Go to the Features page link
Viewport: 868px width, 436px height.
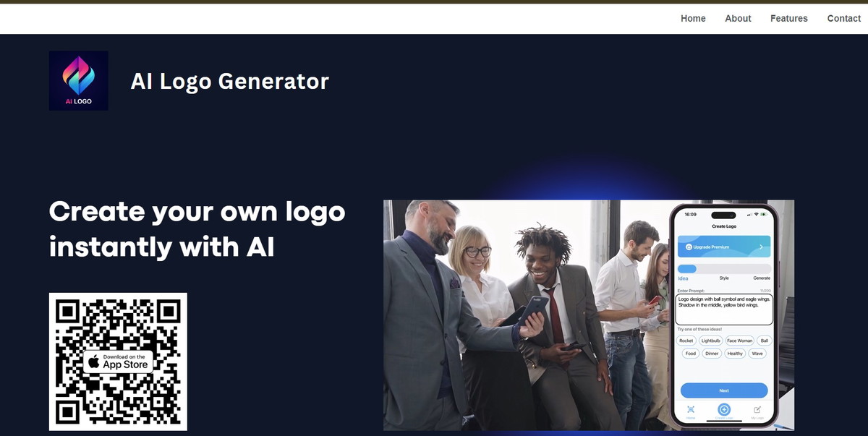click(x=788, y=18)
